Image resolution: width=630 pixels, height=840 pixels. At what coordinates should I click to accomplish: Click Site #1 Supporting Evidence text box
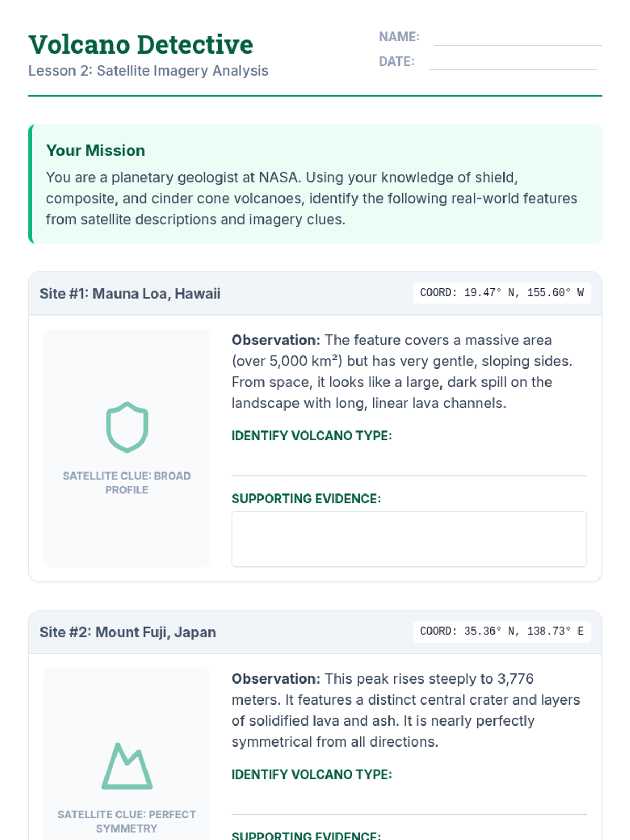tap(409, 539)
